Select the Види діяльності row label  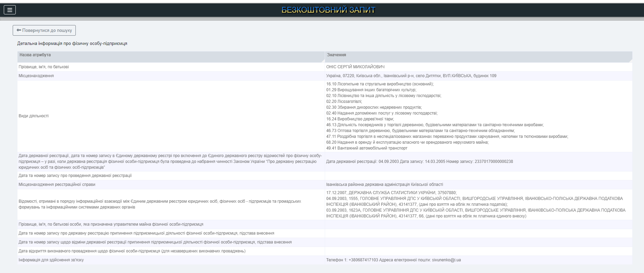[x=34, y=116]
